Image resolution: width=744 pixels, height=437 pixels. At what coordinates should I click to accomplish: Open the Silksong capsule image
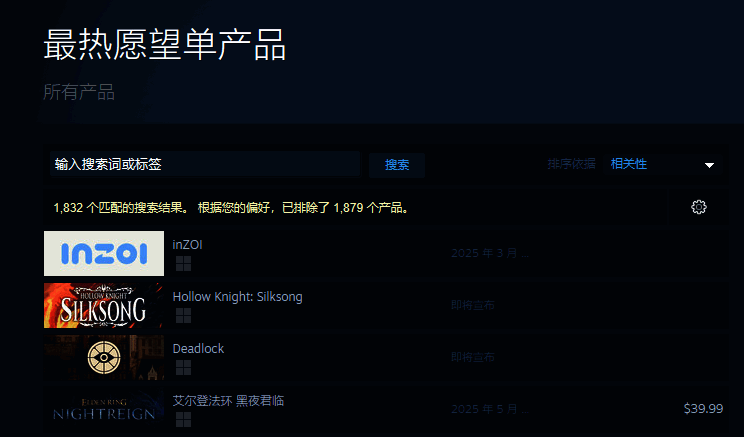(x=104, y=306)
